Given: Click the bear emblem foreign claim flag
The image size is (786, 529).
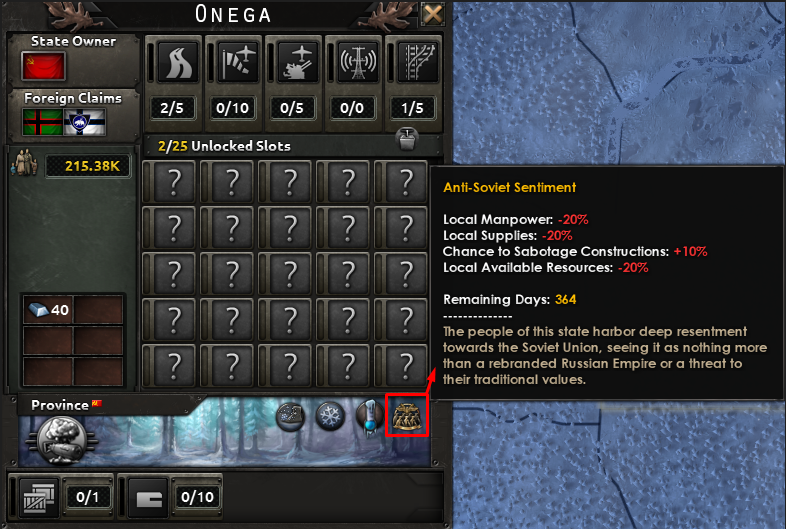Looking at the screenshot, I should [84, 122].
